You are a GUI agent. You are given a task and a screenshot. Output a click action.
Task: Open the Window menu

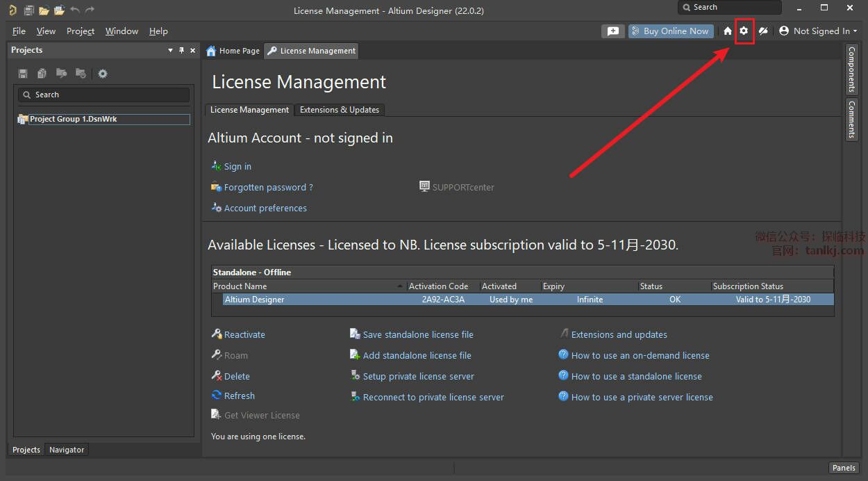pos(122,31)
